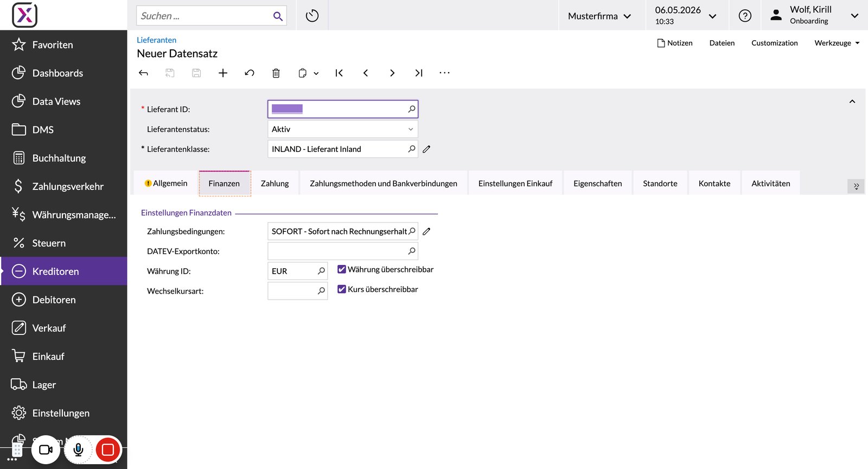This screenshot has width=868, height=469.
Task: Toggle the camera in recording controls
Action: tap(46, 449)
